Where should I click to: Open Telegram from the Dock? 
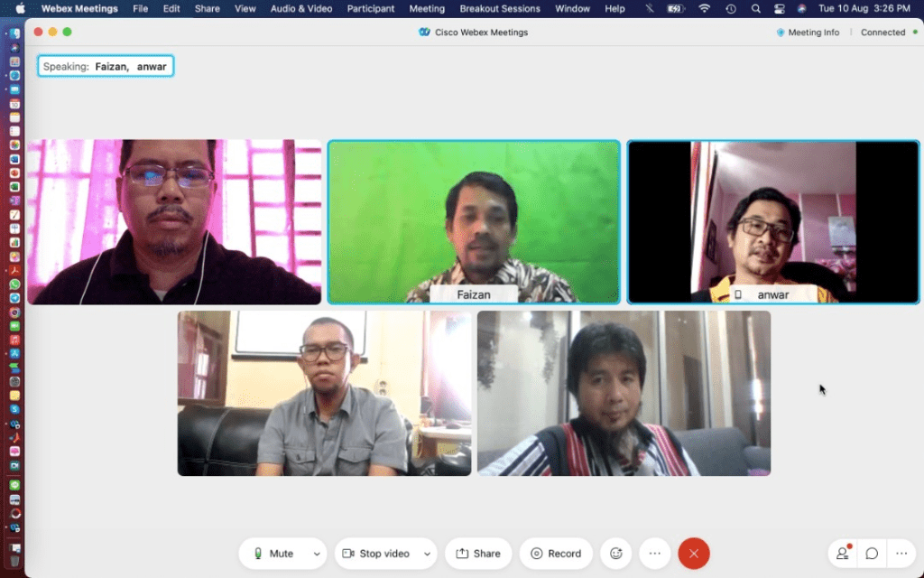14,298
